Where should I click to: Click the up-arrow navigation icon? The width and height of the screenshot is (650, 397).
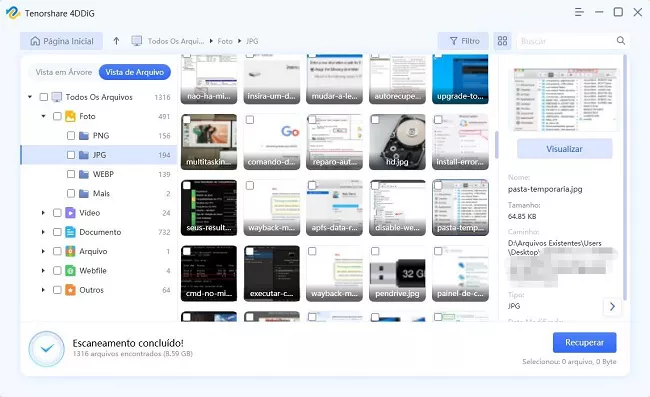(116, 41)
